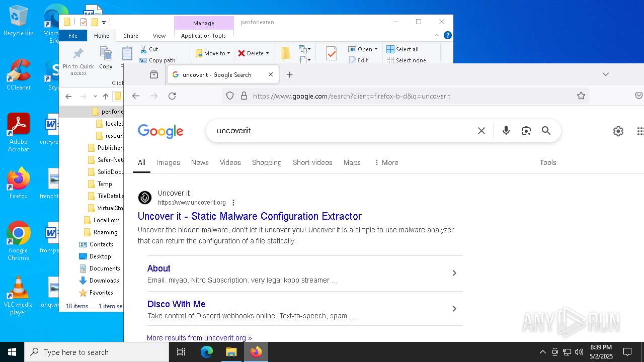
Task: Open the About sitelink
Action: (x=159, y=268)
